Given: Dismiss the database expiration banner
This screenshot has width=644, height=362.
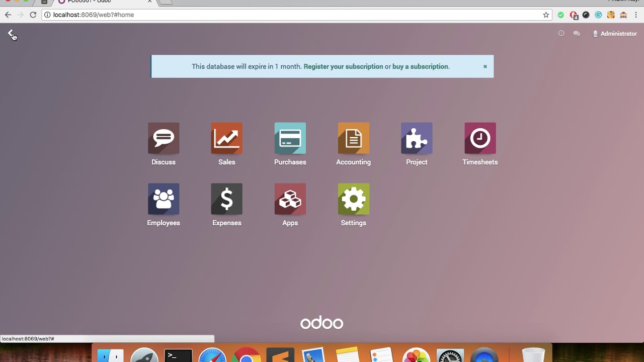Looking at the screenshot, I should click(x=485, y=66).
